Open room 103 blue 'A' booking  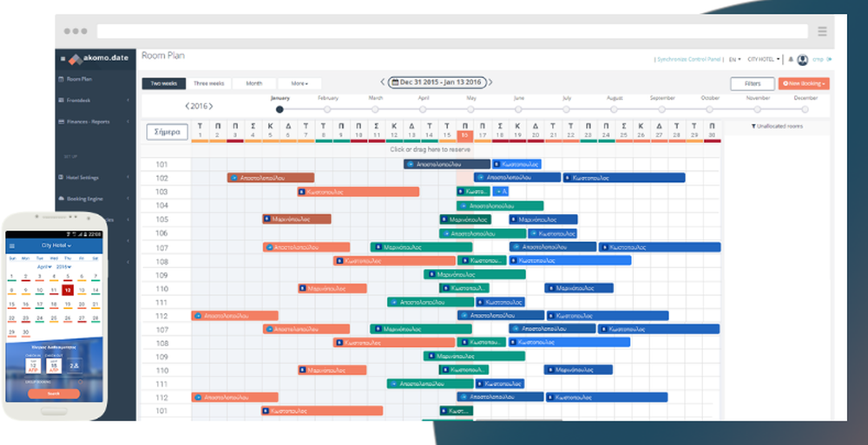501,192
